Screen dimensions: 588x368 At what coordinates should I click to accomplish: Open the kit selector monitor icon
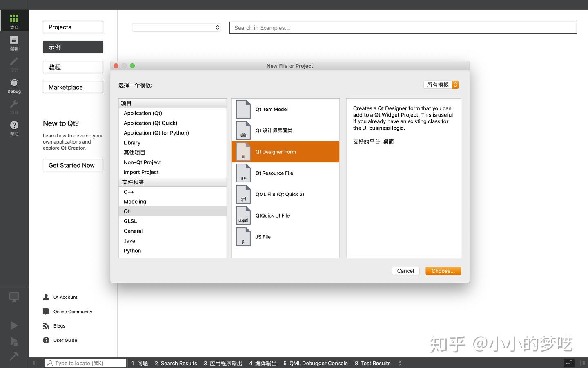point(14,297)
